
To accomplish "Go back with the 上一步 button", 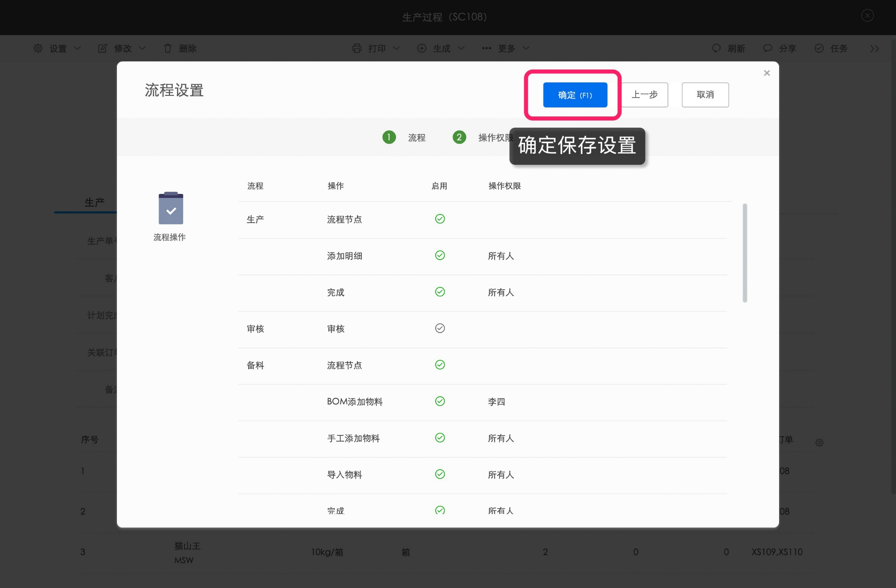I will click(x=645, y=95).
